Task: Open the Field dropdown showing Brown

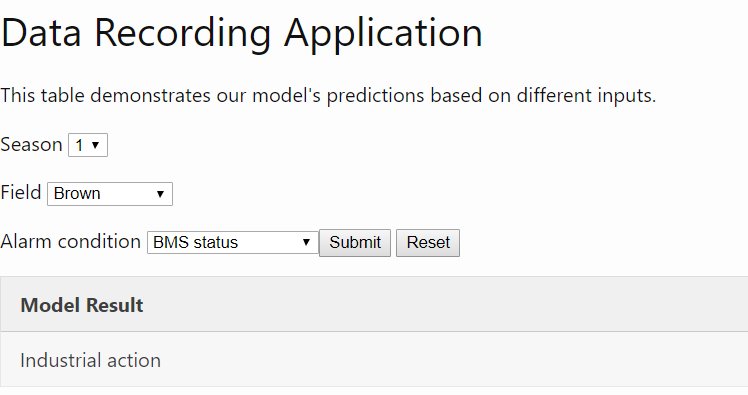Action: pyautogui.click(x=110, y=194)
